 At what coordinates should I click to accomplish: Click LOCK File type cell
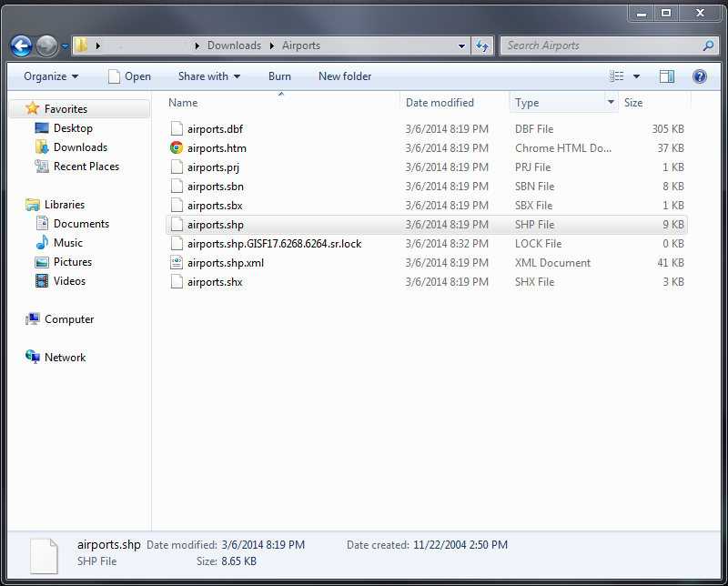pyautogui.click(x=538, y=243)
